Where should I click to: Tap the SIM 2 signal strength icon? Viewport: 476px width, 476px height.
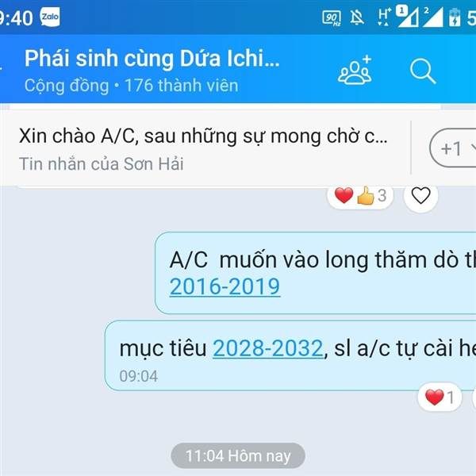point(432,17)
